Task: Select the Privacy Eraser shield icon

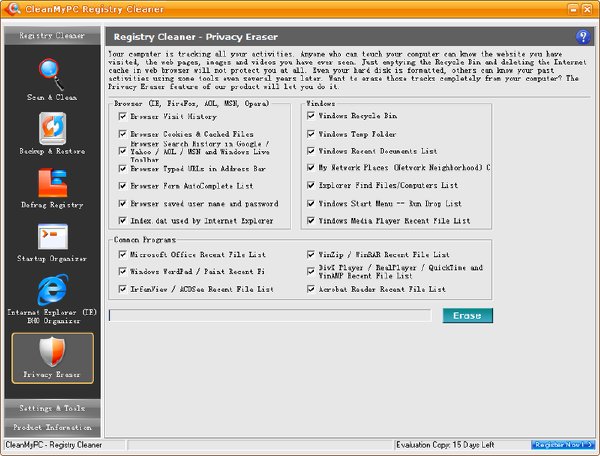Action: pos(52,352)
